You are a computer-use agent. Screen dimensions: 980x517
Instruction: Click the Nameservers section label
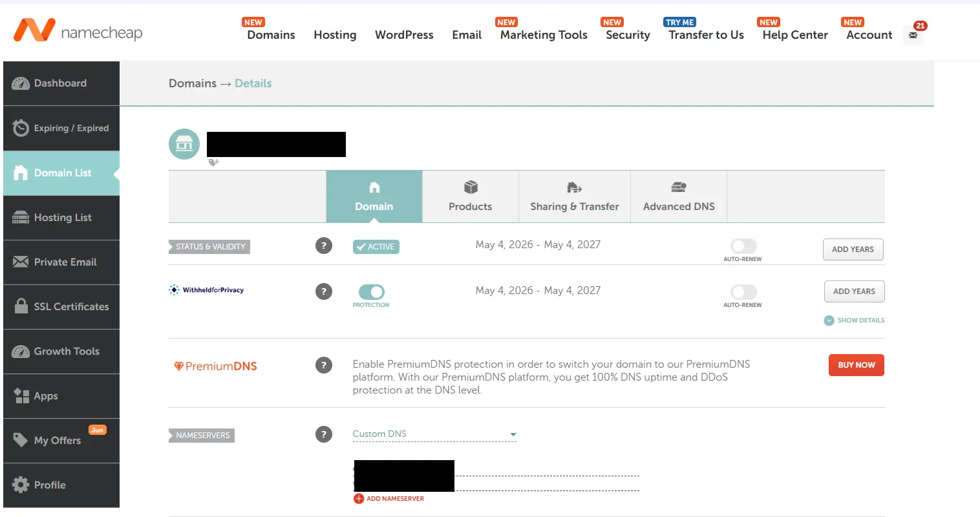(202, 436)
